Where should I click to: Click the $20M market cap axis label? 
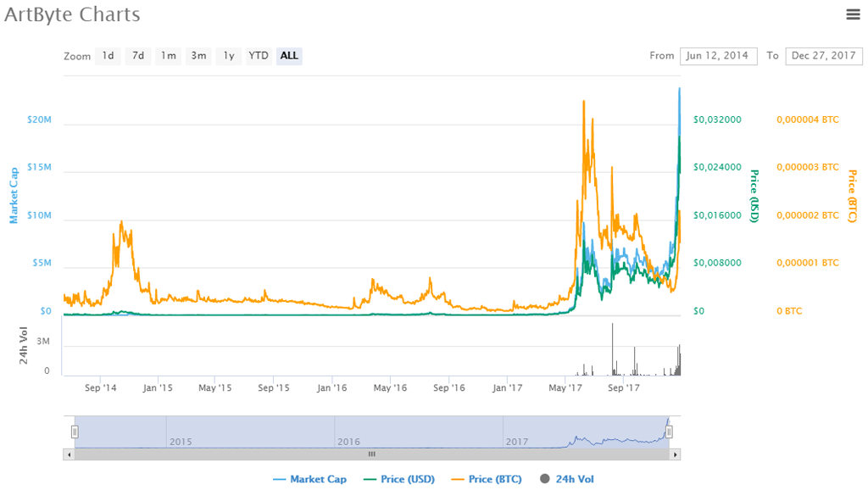click(39, 120)
